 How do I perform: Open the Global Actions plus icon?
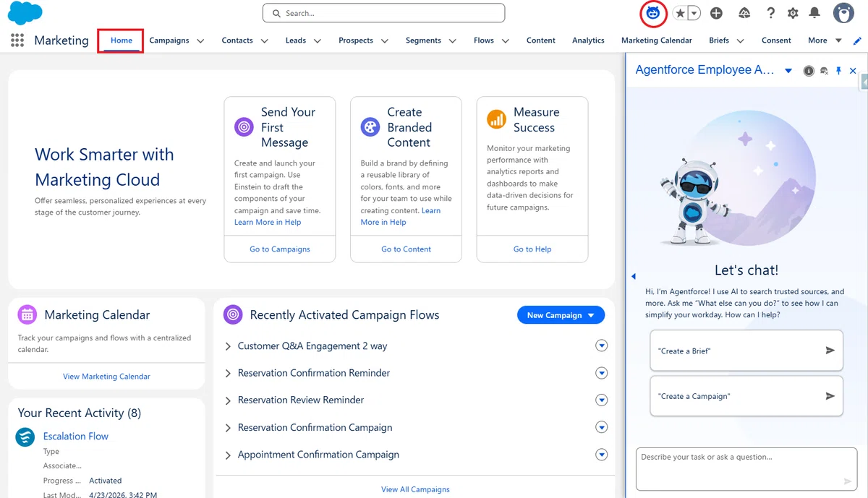pos(716,13)
